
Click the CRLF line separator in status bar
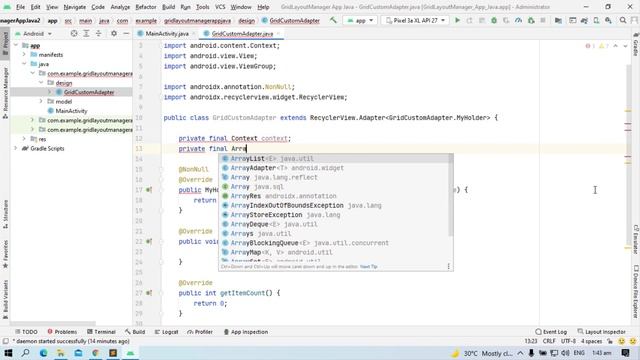pos(549,341)
